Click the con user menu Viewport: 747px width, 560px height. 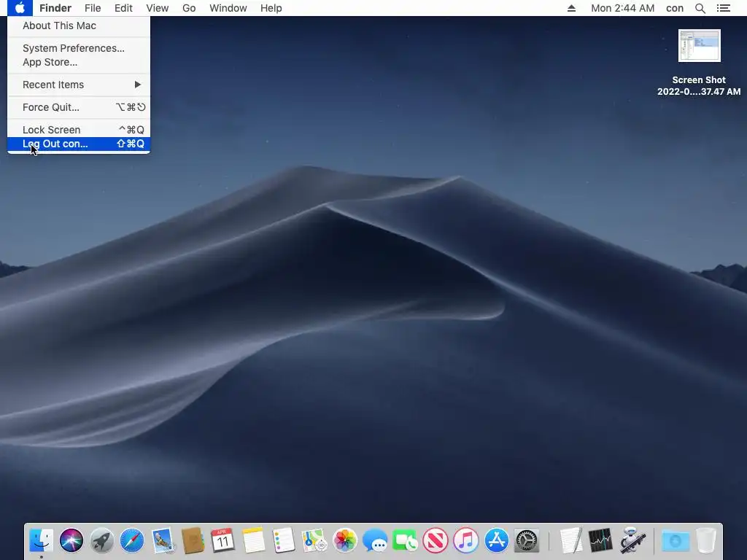point(675,8)
